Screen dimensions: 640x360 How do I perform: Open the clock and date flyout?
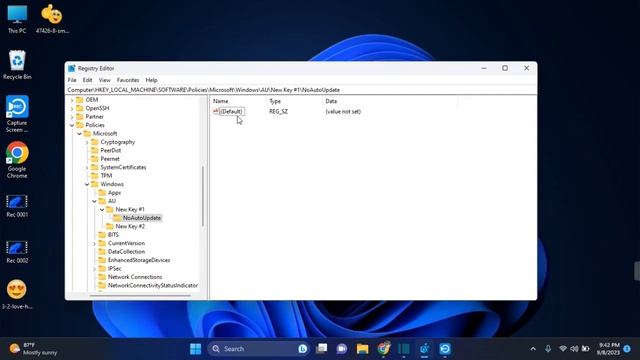(609, 349)
